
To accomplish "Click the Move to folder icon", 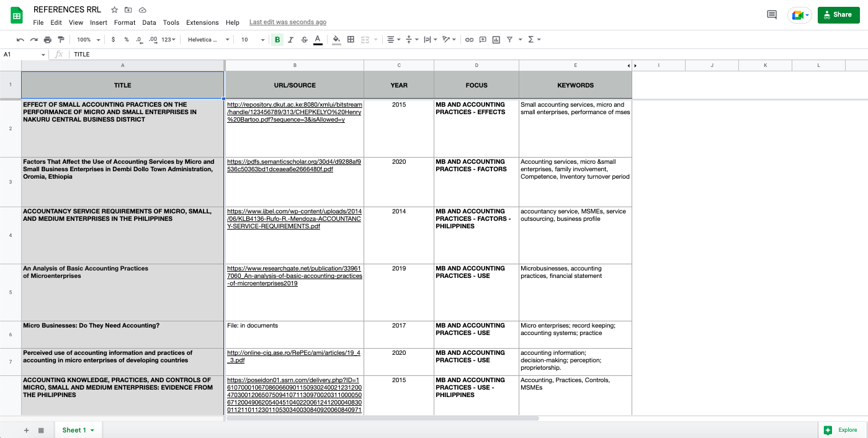I will [128, 10].
